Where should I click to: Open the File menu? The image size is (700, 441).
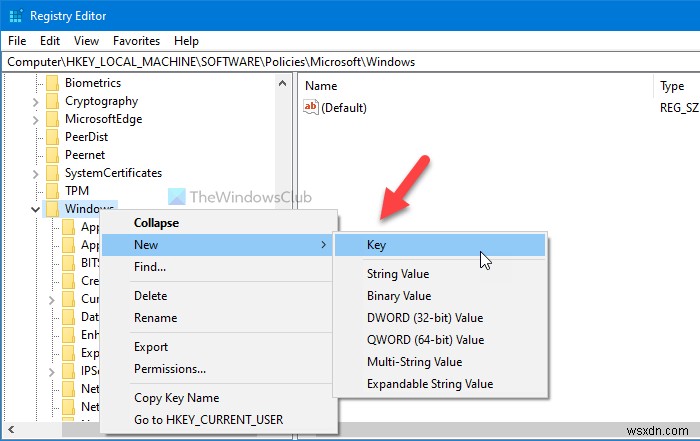17,41
